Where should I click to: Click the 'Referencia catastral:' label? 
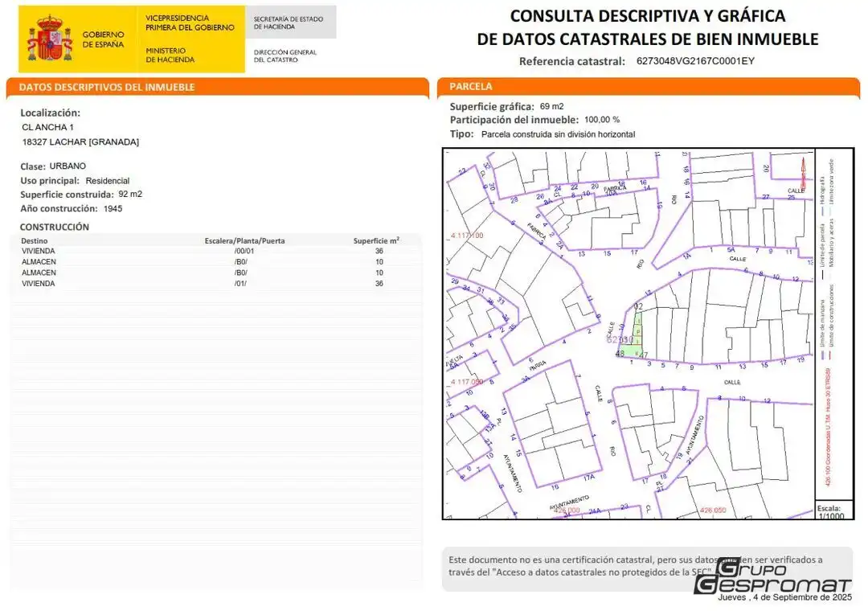[x=572, y=61]
